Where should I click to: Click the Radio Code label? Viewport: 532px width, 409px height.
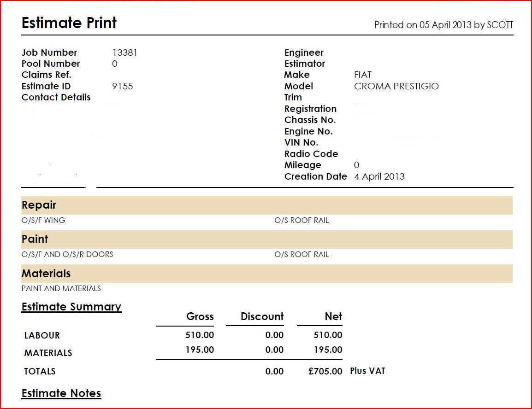pyautogui.click(x=311, y=154)
